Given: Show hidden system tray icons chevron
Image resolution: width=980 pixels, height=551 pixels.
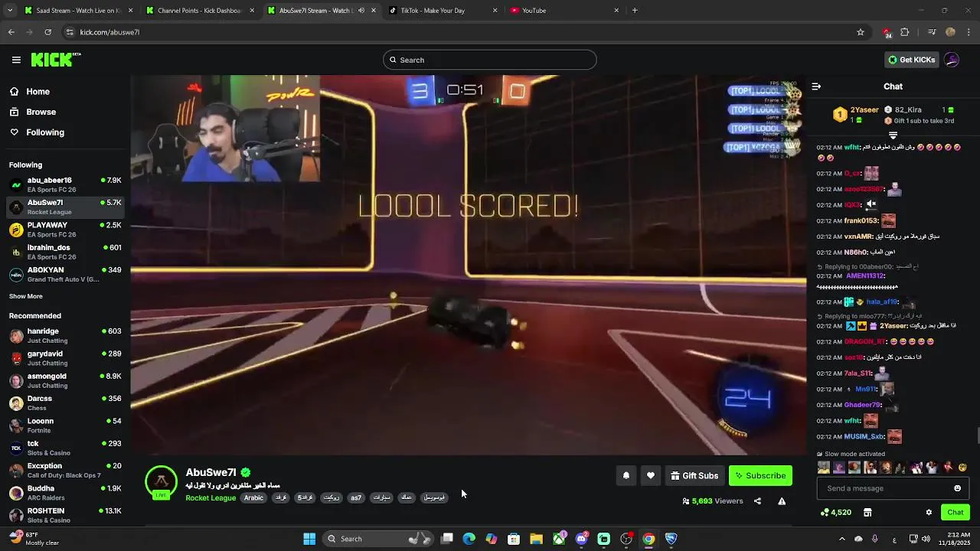Looking at the screenshot, I should 841,539.
